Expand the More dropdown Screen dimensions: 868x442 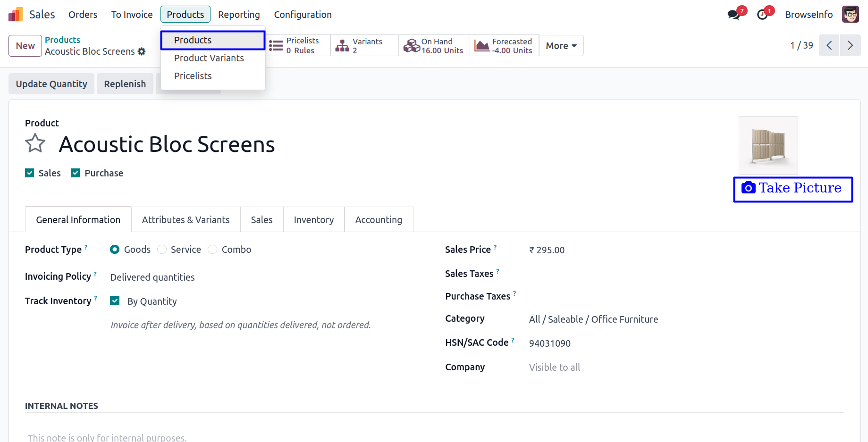click(561, 46)
